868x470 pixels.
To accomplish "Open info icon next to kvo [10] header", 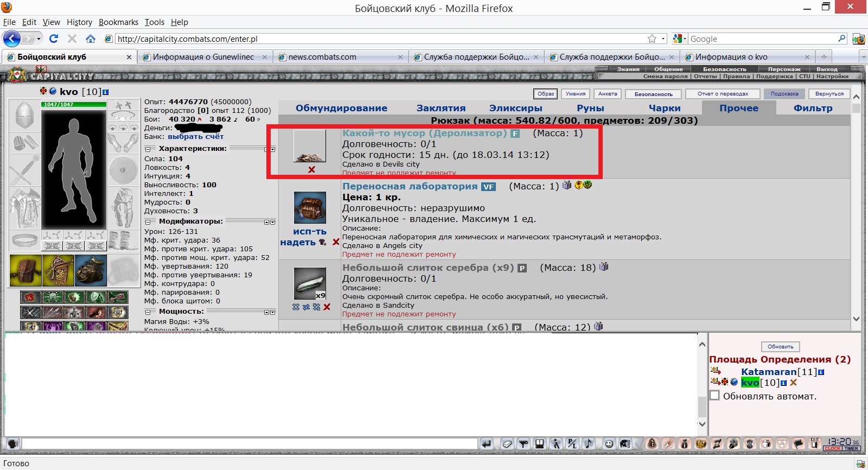I will (x=105, y=92).
